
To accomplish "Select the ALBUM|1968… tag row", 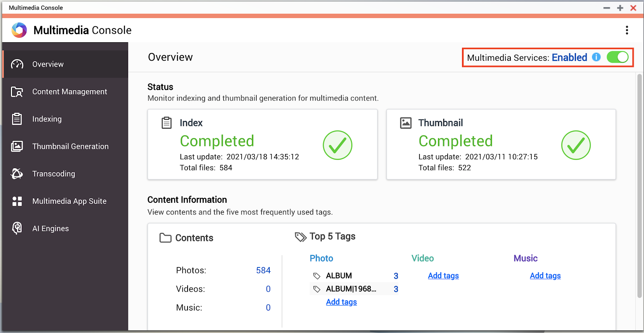I will click(x=354, y=289).
